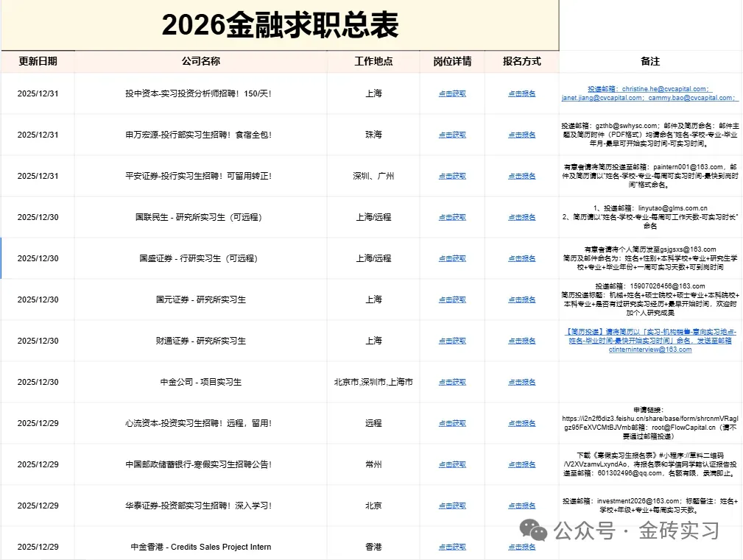
Task: Select cell 中金公司 - 项目实习生
Action: [200, 382]
